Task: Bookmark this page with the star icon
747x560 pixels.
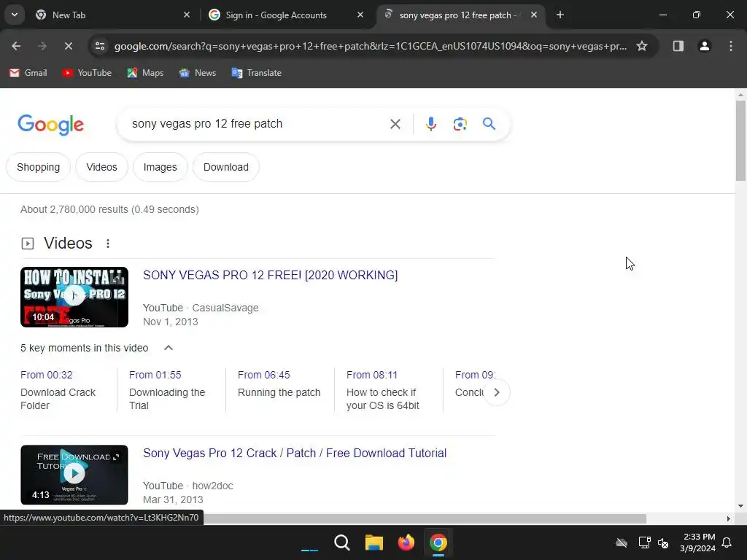Action: pyautogui.click(x=642, y=46)
